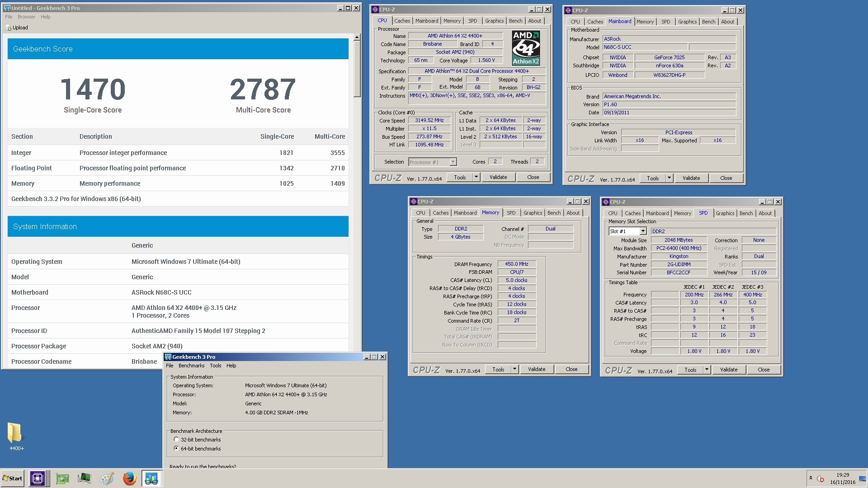Open Tools dropdown arrow in Memory window
This screenshot has width=868, height=488.
click(514, 369)
